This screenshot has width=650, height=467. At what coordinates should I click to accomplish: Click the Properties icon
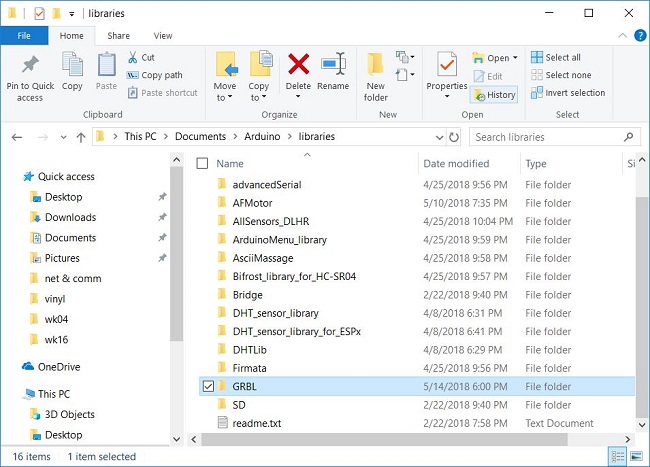(447, 64)
